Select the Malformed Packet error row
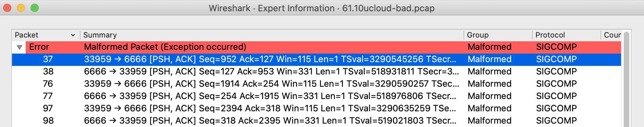This screenshot has height=127, width=644. [x=317, y=47]
